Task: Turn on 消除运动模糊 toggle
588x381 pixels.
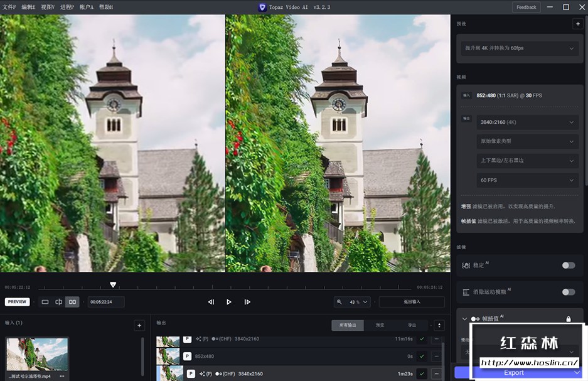Action: 569,292
